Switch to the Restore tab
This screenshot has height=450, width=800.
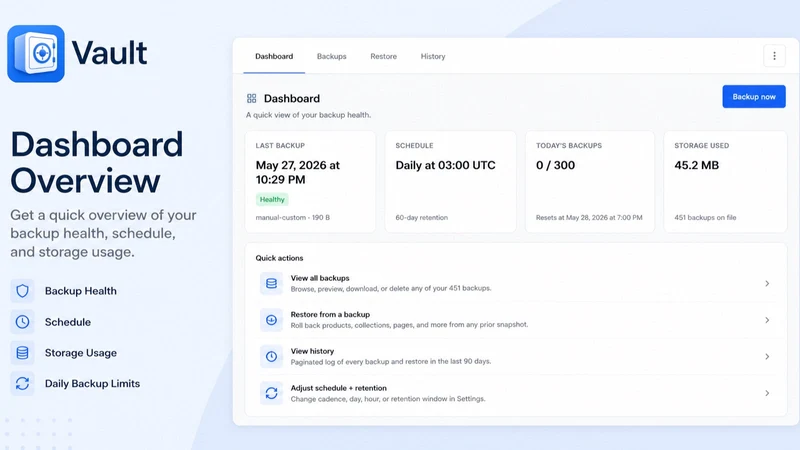pyautogui.click(x=384, y=56)
